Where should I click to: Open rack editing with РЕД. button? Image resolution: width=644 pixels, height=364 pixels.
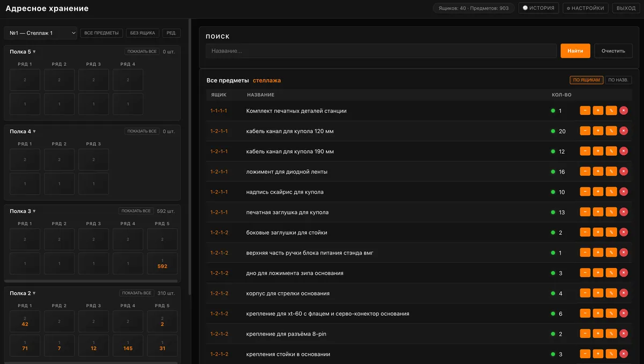click(x=172, y=33)
